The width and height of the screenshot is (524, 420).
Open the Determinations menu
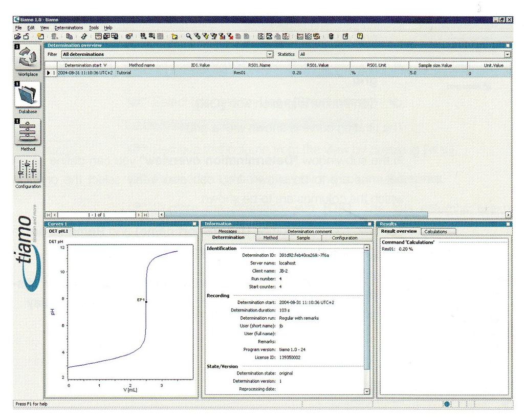pyautogui.click(x=69, y=28)
